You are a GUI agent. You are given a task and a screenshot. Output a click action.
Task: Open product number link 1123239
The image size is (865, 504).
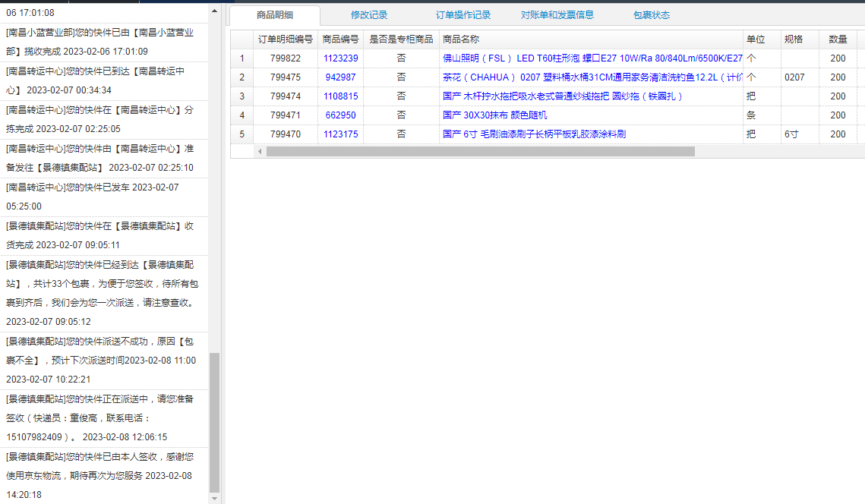[x=340, y=58]
